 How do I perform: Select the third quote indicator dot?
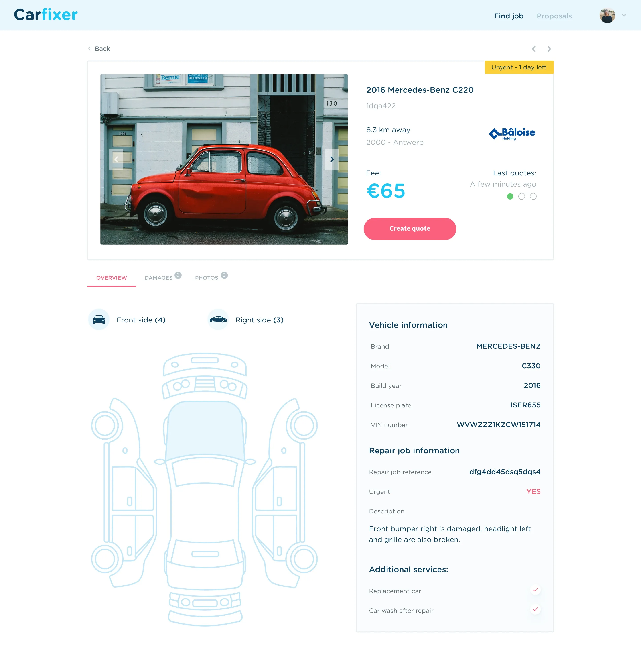tap(533, 197)
